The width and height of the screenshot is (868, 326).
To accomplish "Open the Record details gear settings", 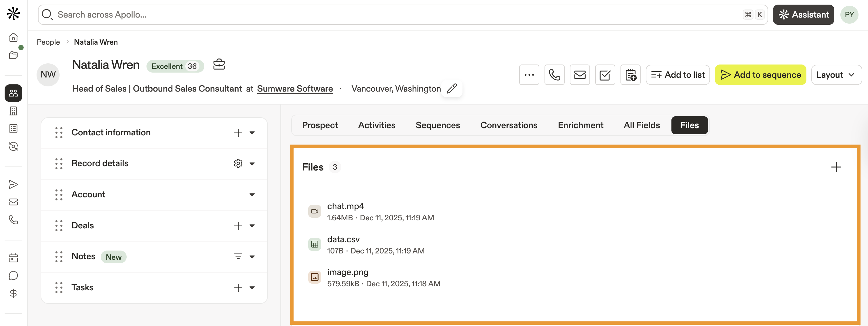I will tap(238, 164).
